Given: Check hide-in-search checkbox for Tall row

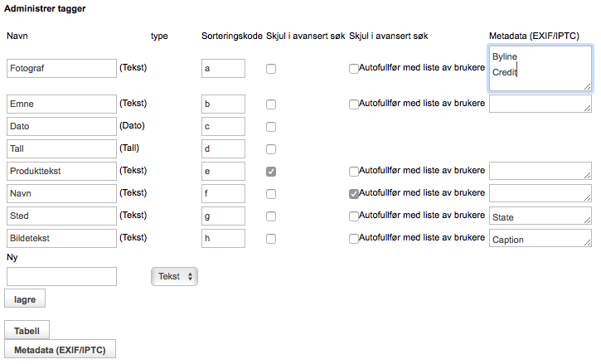Looking at the screenshot, I should 271,149.
